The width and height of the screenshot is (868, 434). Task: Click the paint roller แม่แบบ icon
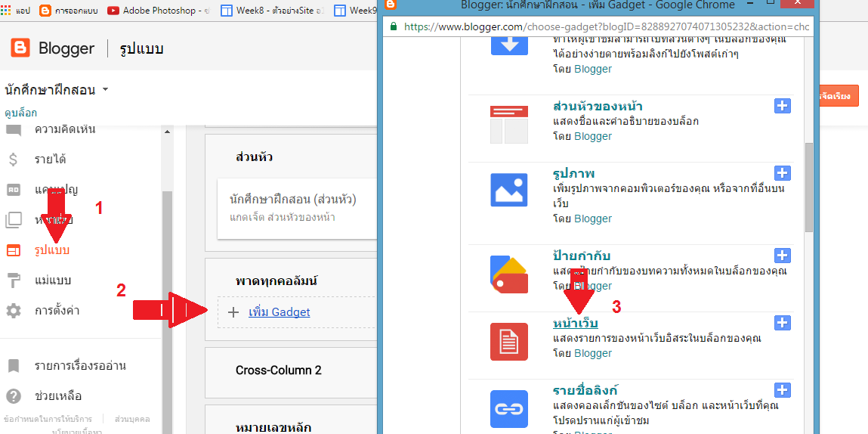14,281
